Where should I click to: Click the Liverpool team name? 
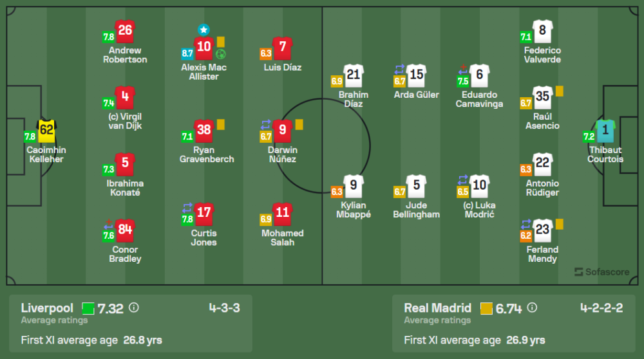point(47,308)
